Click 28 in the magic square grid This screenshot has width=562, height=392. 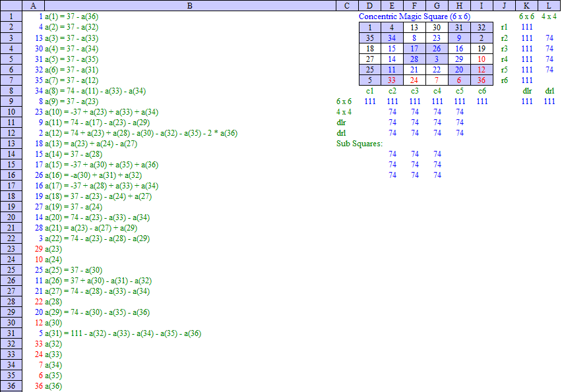[x=414, y=59]
